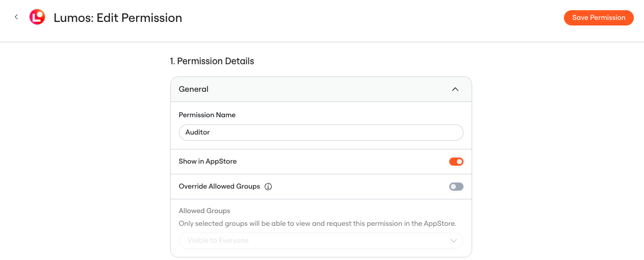Viewport: 644px width, 260px height.
Task: Collapse General section with the up chevron
Action: tap(455, 89)
